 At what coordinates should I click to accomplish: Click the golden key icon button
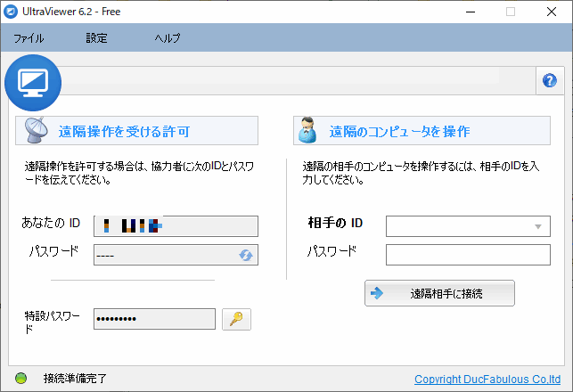pyautogui.click(x=236, y=319)
